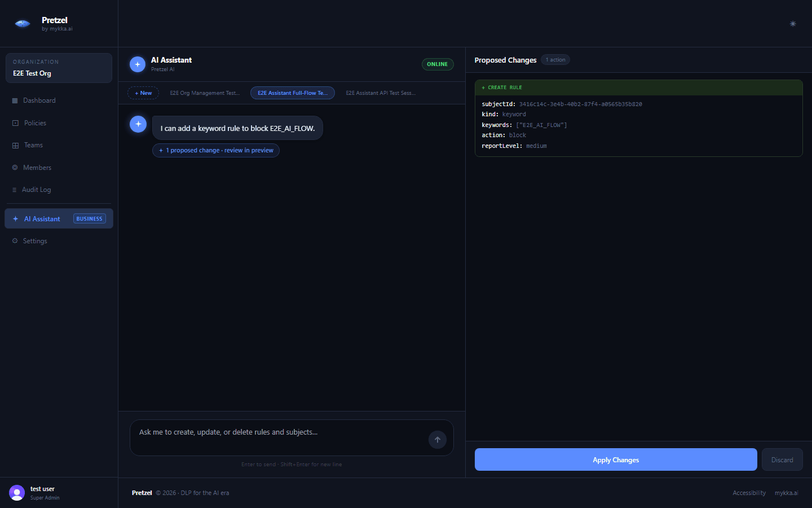The image size is (812, 508).
Task: Click 1 proposed change review in preview
Action: [216, 150]
